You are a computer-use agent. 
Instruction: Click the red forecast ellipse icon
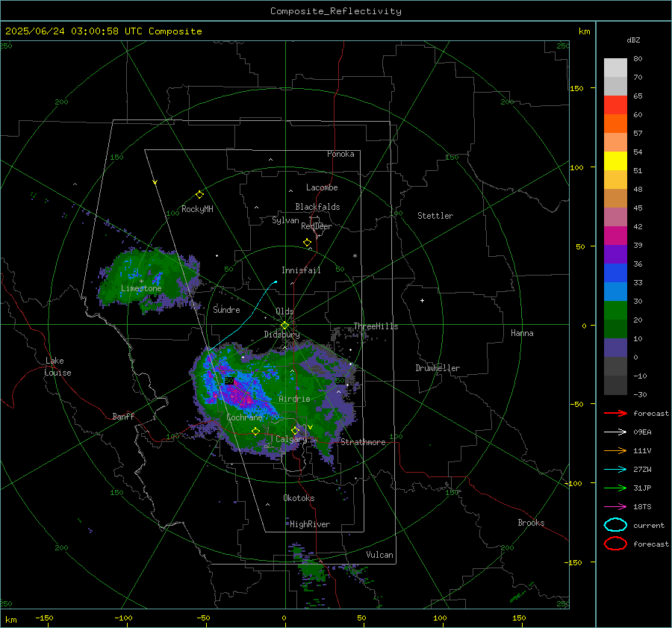coord(615,544)
